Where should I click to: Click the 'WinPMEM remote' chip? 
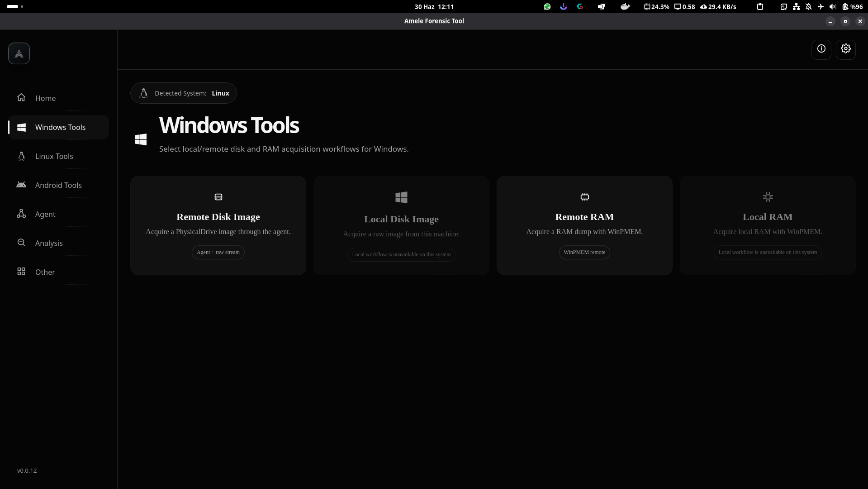tap(584, 252)
